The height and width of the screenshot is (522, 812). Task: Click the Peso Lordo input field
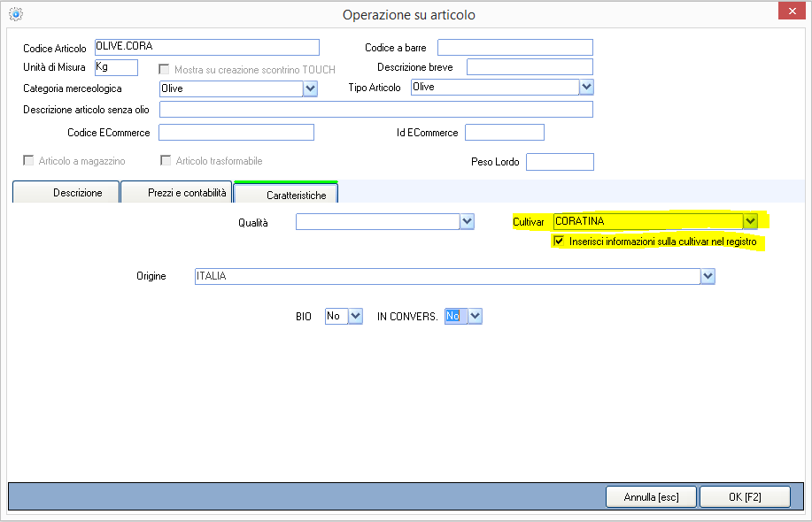[x=560, y=161]
